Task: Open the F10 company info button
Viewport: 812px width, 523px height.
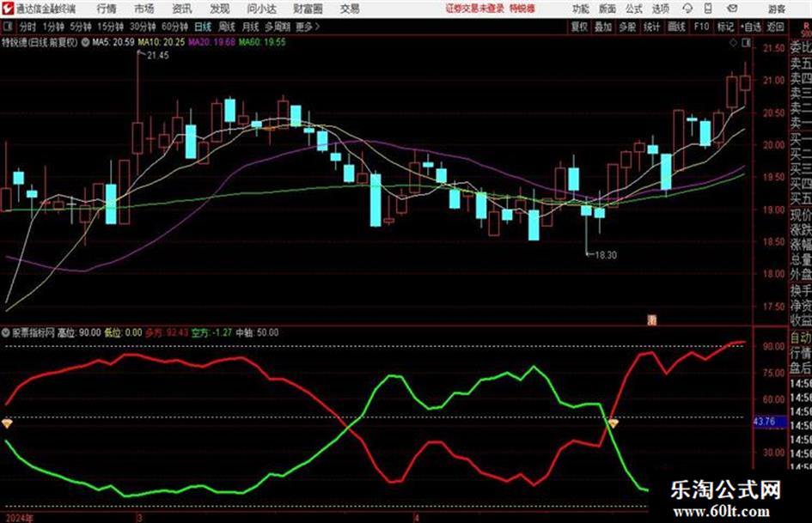Action: pyautogui.click(x=701, y=27)
